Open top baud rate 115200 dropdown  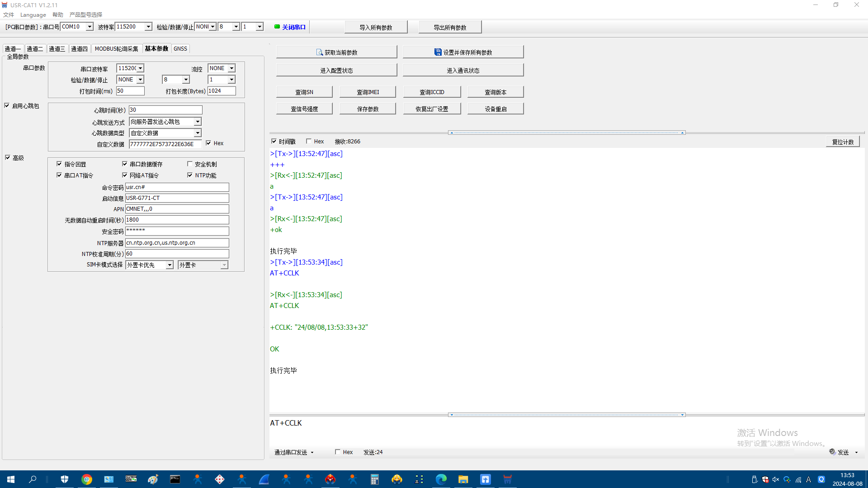[x=148, y=27]
